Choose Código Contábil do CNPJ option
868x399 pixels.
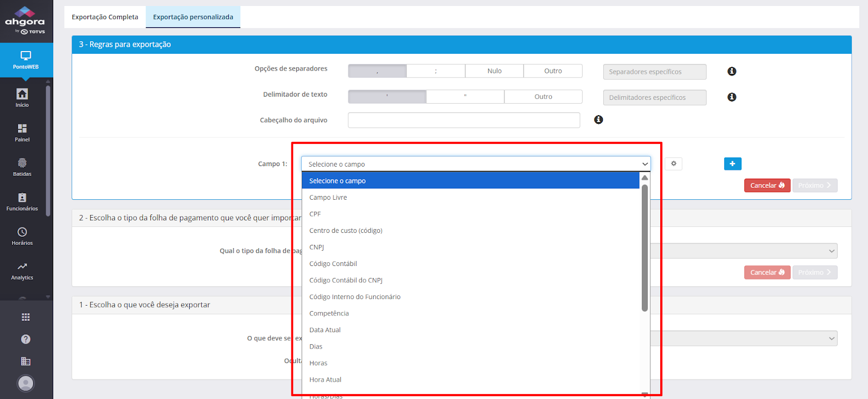click(471, 280)
